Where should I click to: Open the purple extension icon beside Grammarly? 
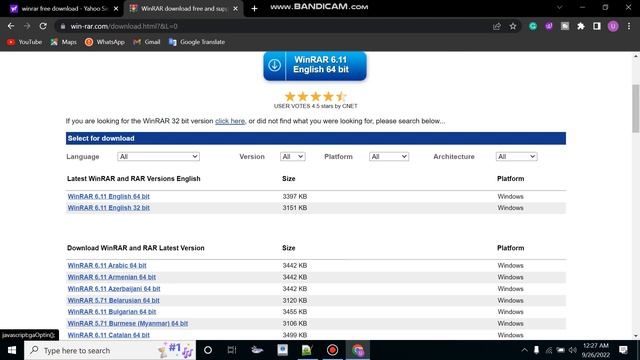549,27
